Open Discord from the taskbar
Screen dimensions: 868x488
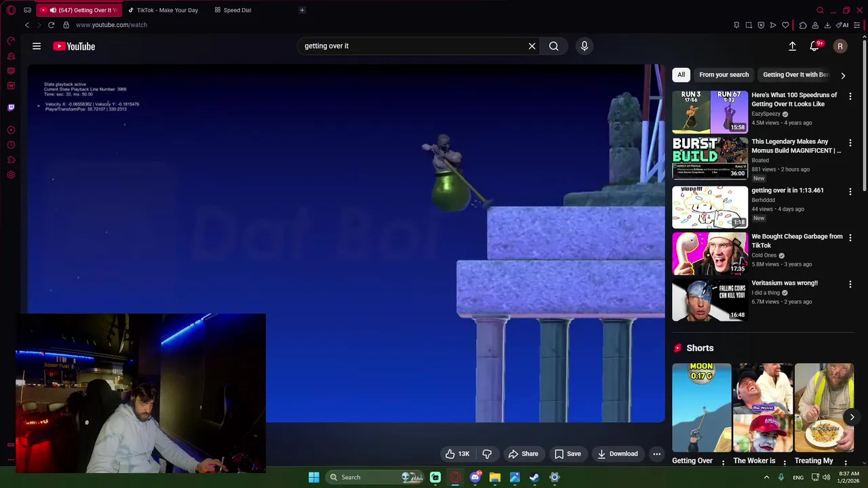point(475,477)
